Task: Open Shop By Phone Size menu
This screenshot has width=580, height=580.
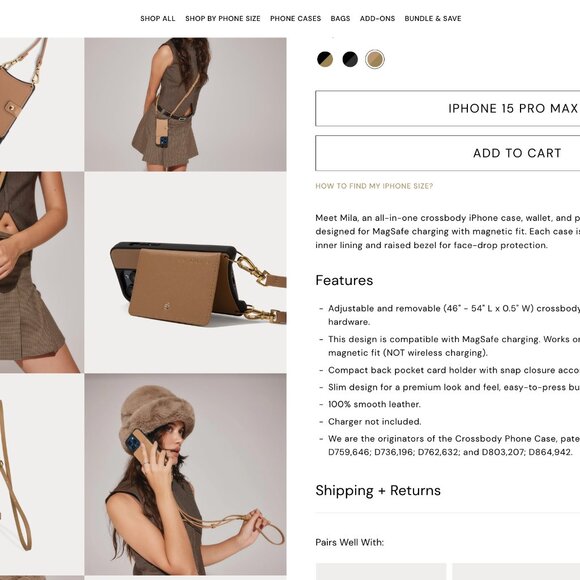Action: pyautogui.click(x=223, y=18)
